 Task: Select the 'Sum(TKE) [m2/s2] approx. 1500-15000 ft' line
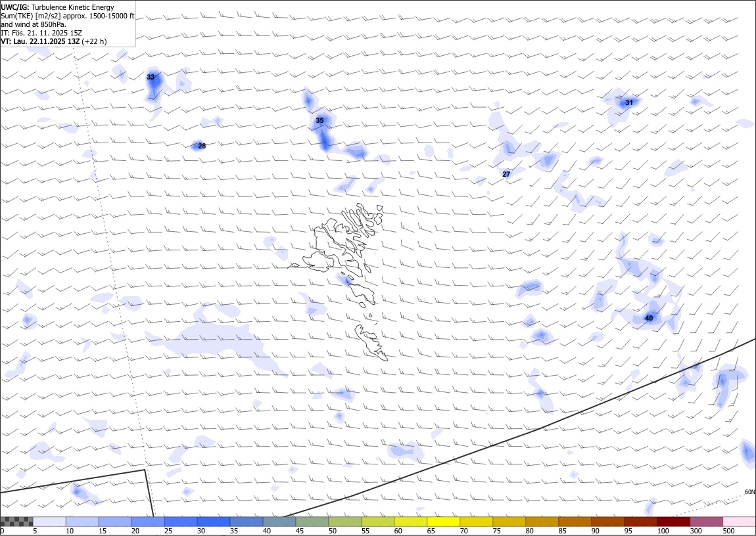(x=68, y=16)
